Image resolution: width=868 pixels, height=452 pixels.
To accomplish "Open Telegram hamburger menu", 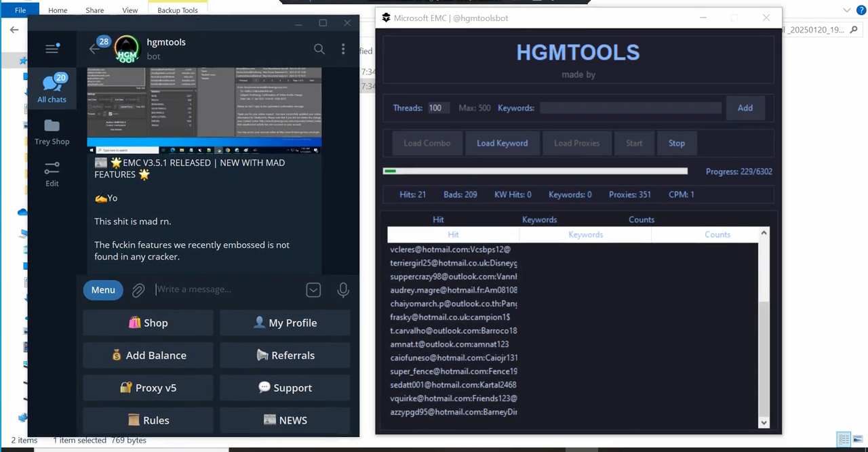I will [x=52, y=48].
